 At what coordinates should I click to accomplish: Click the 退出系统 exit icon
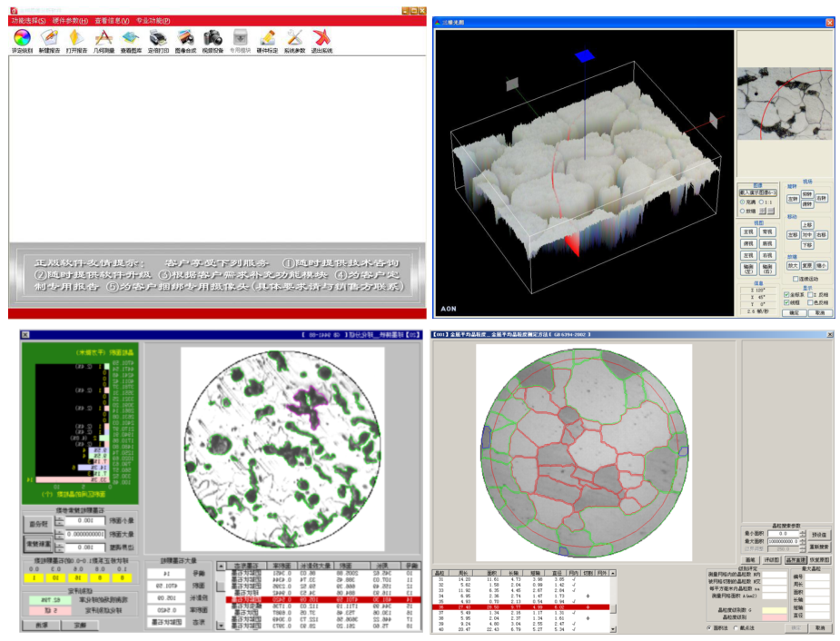(x=321, y=38)
